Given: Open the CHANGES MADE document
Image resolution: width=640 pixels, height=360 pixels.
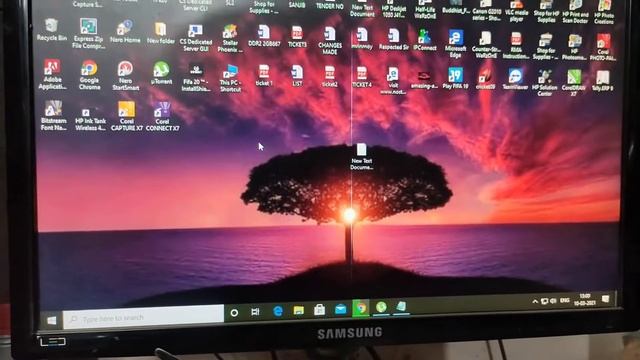Looking at the screenshot, I should [x=330, y=40].
